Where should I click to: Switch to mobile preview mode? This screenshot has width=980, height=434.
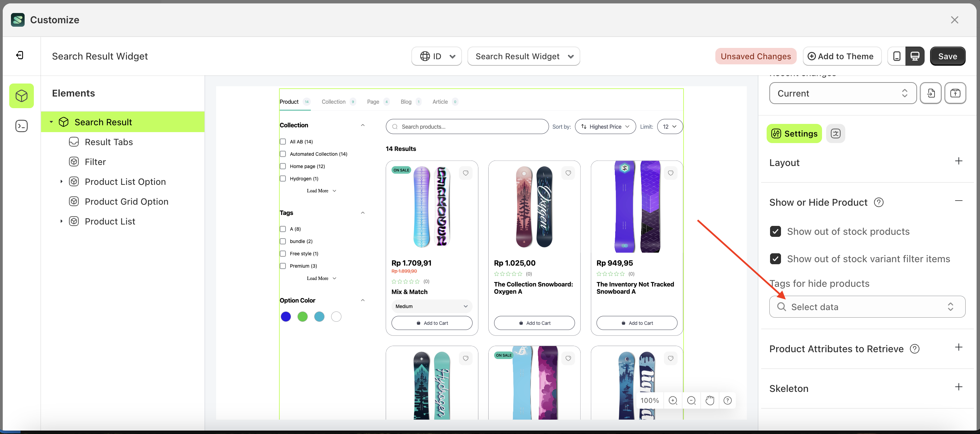[x=897, y=56]
